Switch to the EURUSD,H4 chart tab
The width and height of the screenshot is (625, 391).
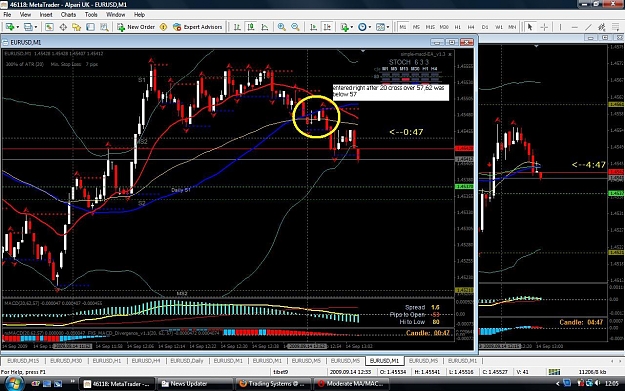click(145, 361)
